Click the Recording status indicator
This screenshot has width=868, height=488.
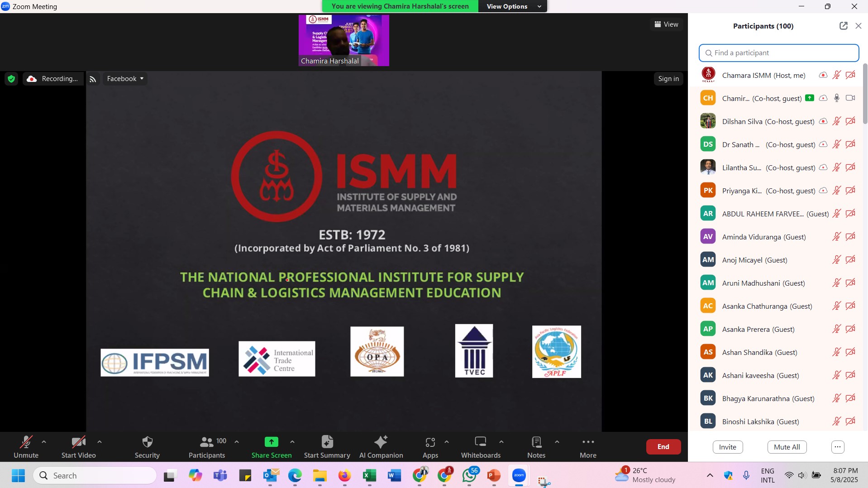52,79
